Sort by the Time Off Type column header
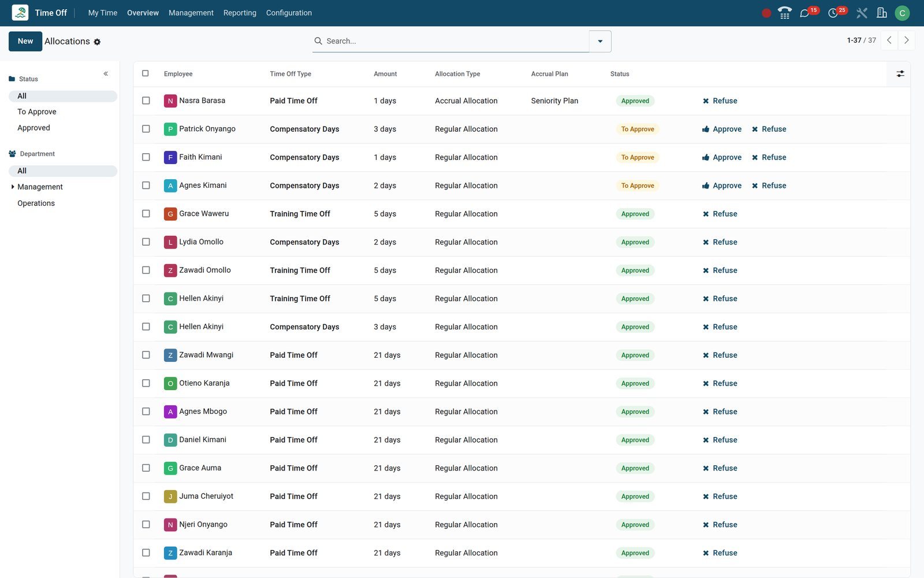Image resolution: width=924 pixels, height=578 pixels. coord(290,74)
